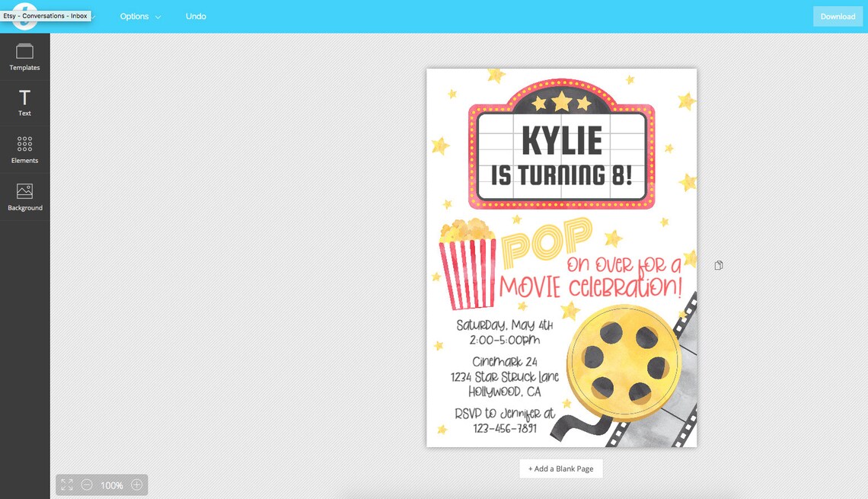Select the 'on over for a' text
This screenshot has width=868, height=499.
click(624, 264)
